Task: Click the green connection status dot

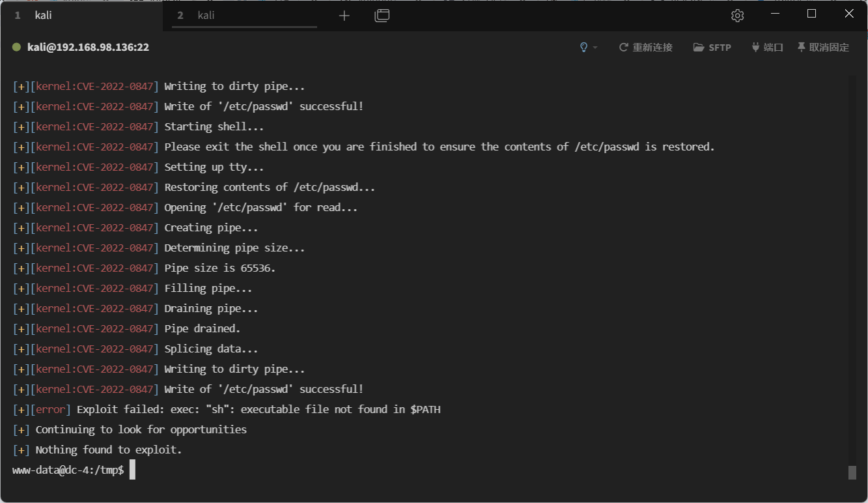Action: [x=16, y=47]
